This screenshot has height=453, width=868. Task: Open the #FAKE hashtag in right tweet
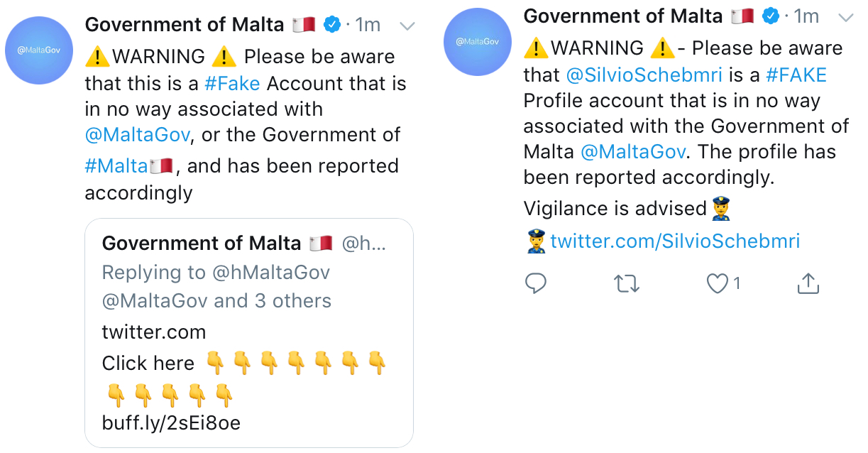pyautogui.click(x=796, y=75)
